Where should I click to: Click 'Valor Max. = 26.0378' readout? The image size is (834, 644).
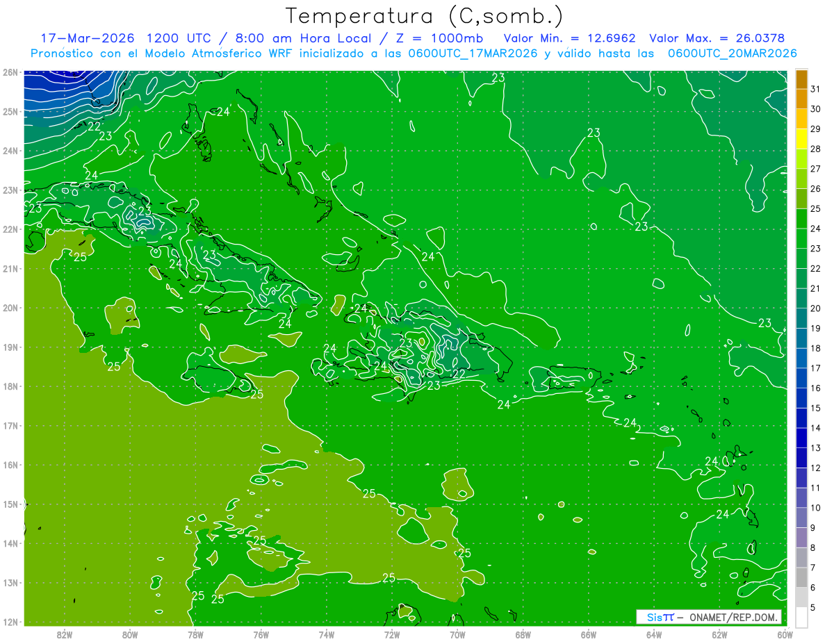(718, 38)
